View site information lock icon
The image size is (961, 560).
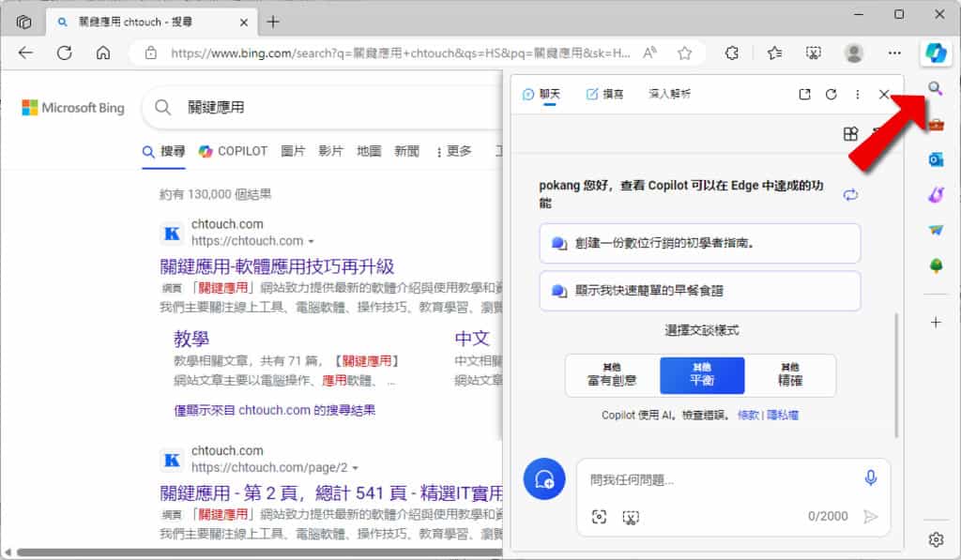(151, 53)
